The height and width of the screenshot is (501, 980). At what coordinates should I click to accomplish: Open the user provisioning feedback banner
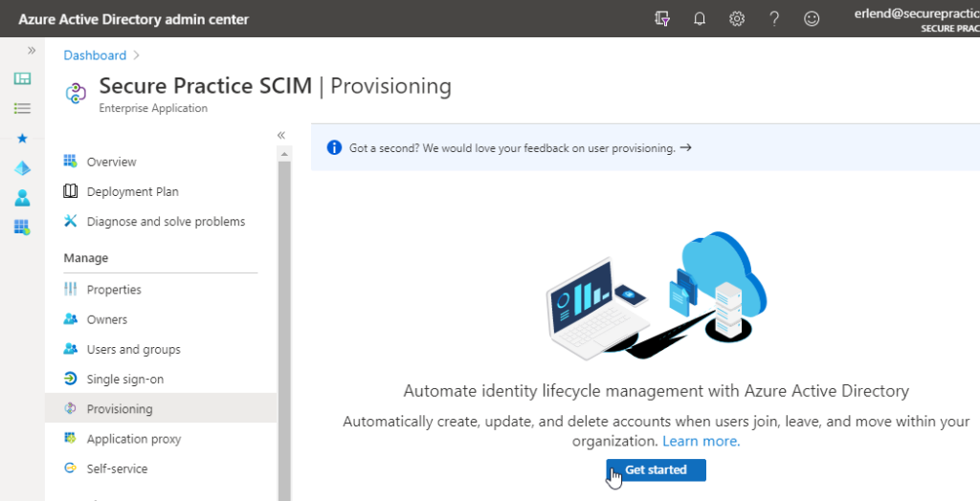[520, 148]
